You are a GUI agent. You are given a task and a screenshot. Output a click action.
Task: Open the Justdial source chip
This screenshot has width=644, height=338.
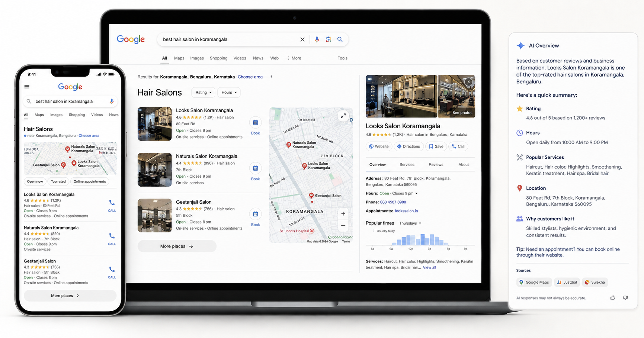pyautogui.click(x=567, y=282)
